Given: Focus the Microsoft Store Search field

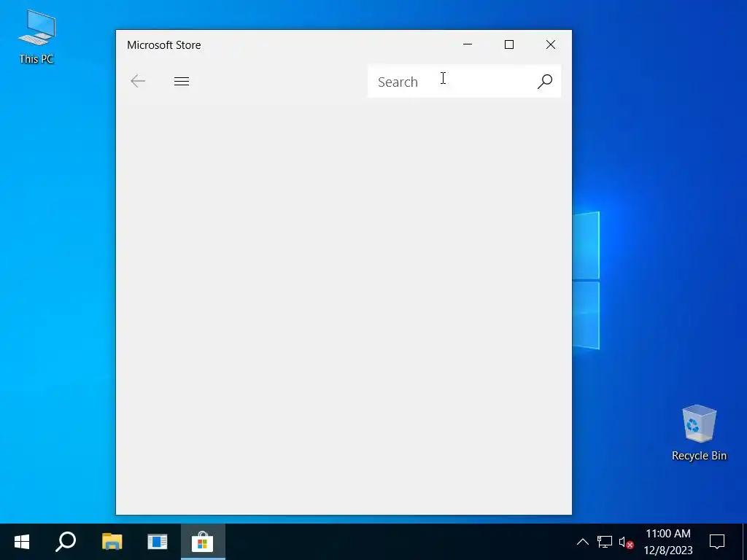Looking at the screenshot, I should pyautogui.click(x=464, y=82).
